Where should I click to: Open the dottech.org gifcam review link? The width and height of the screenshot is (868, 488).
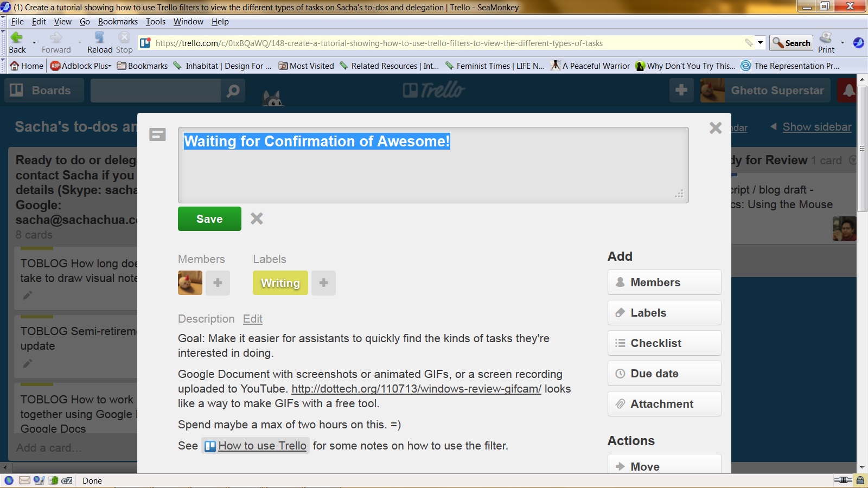(x=417, y=389)
